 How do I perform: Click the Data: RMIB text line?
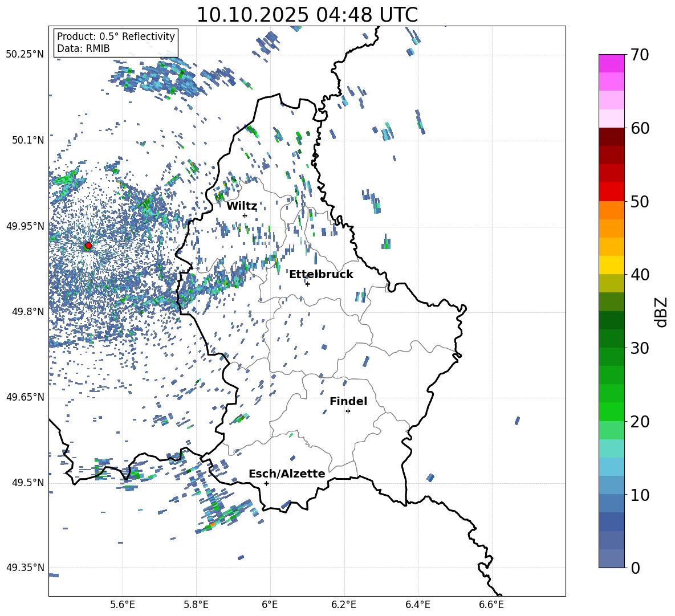83,48
